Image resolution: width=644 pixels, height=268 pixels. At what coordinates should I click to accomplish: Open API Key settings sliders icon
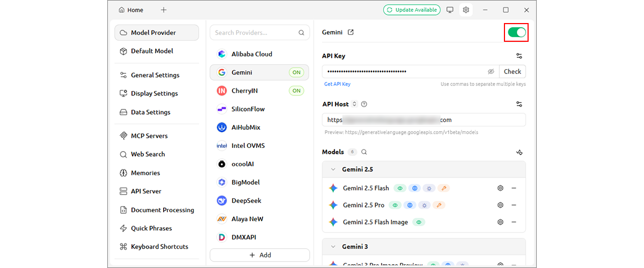click(x=519, y=56)
